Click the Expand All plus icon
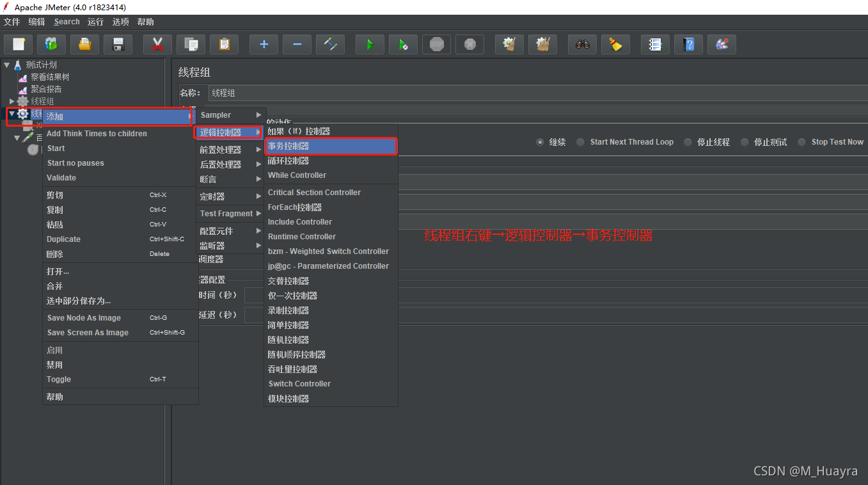The image size is (868, 485). pos(264,44)
